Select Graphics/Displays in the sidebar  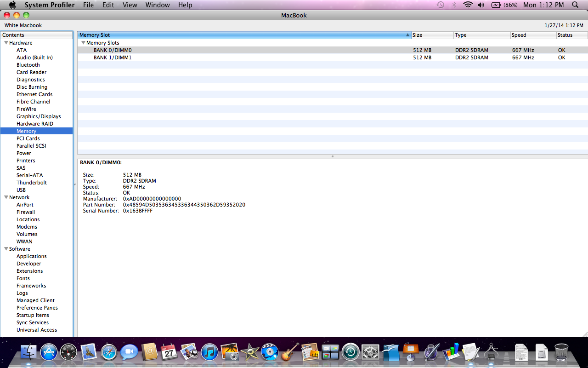pyautogui.click(x=39, y=116)
